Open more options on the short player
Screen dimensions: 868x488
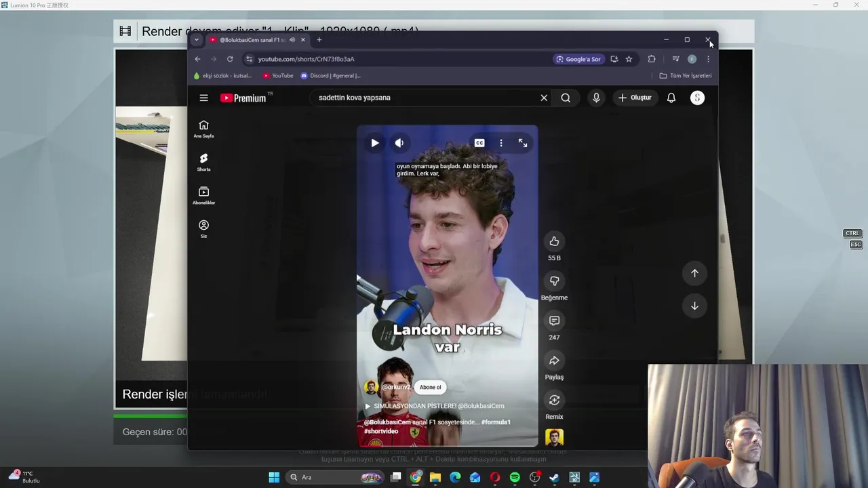[501, 143]
